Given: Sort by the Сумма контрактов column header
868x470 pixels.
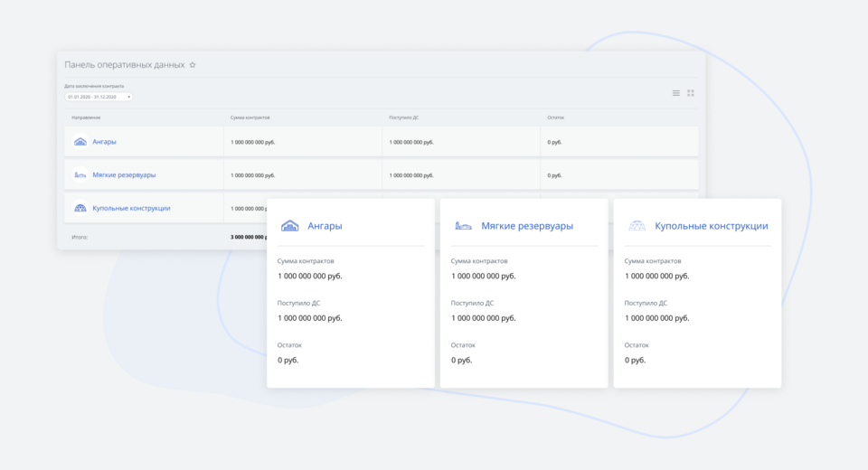Looking at the screenshot, I should coord(250,117).
